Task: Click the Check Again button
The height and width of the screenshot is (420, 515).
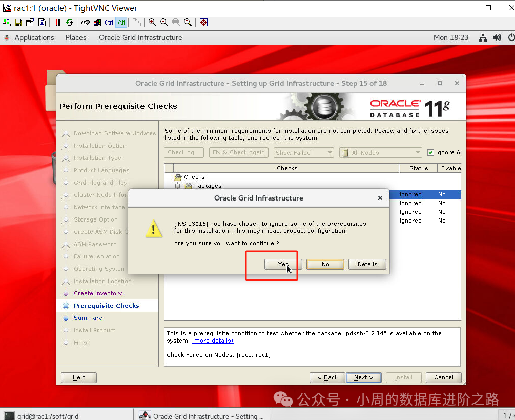Action: 184,152
